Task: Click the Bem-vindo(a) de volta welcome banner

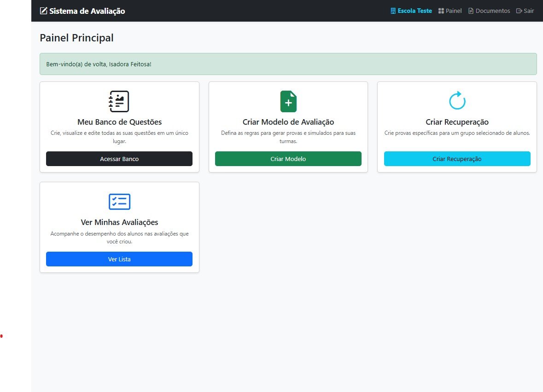Action: click(288, 64)
